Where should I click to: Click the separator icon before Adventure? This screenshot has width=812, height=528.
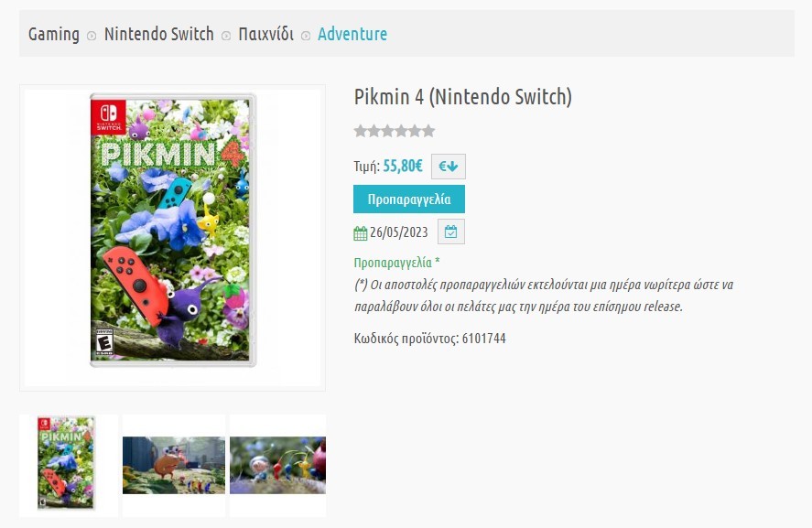coord(306,36)
